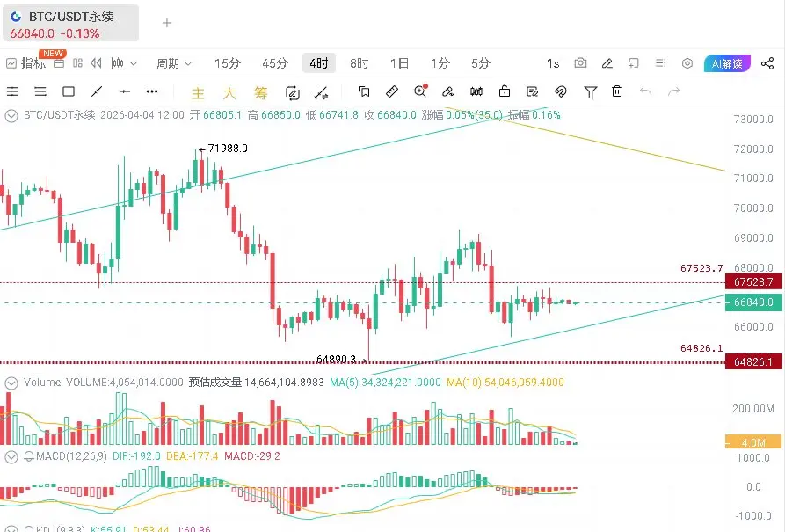Click the rewind replay icon

pos(96,63)
